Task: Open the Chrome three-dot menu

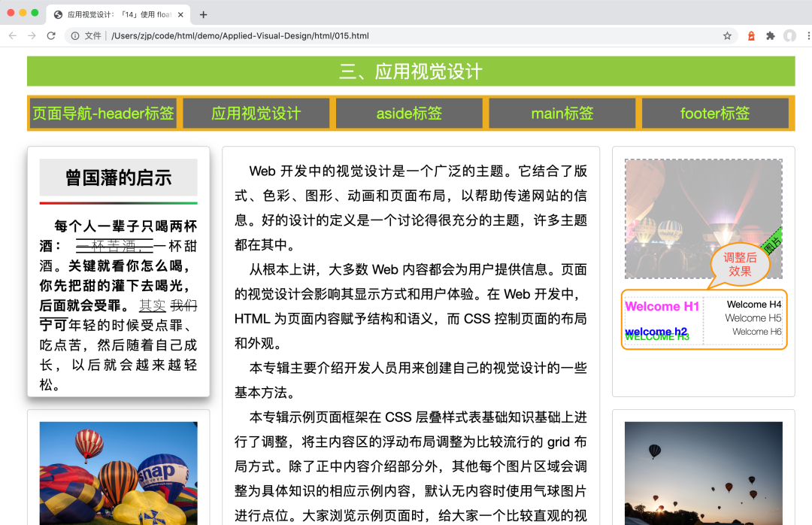Action: [x=807, y=36]
